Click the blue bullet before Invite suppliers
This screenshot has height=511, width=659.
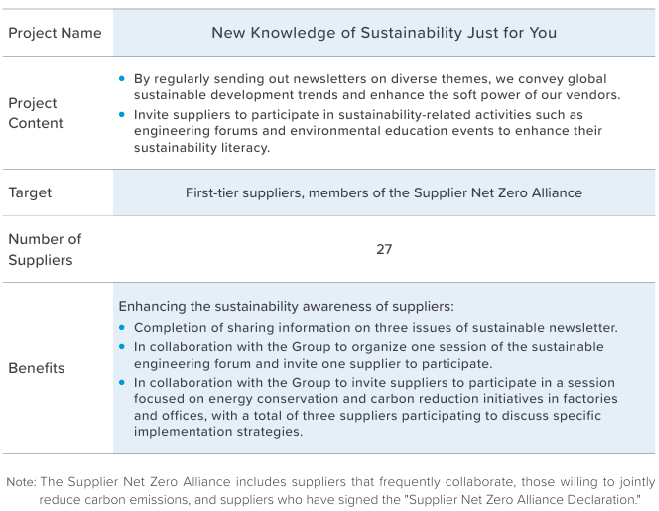pos(122,115)
